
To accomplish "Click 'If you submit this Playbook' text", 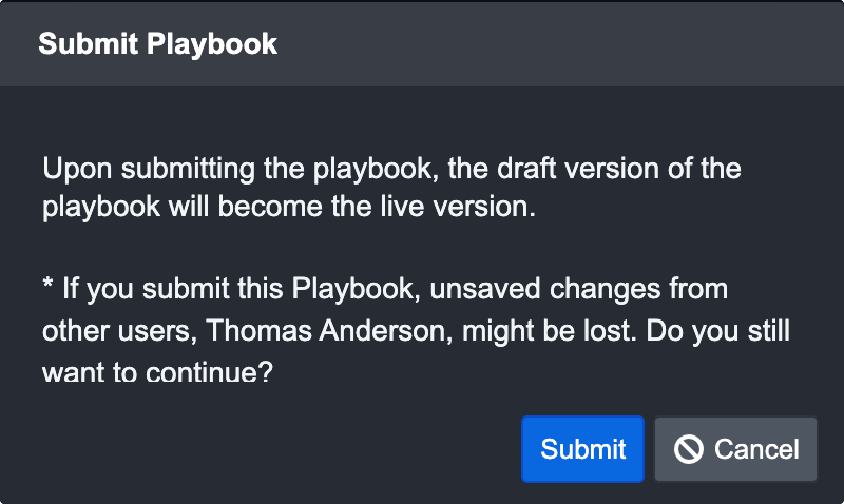I will [237, 289].
